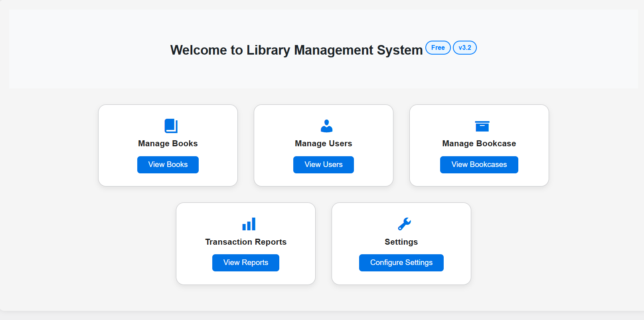
Task: Click the user silhouette icon
Action: point(326,126)
